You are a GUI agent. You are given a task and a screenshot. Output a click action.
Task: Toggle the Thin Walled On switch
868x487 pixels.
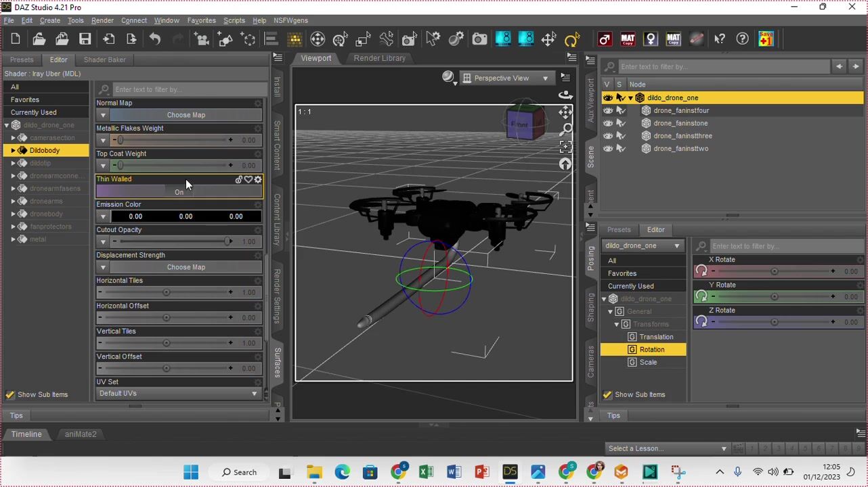click(x=179, y=192)
